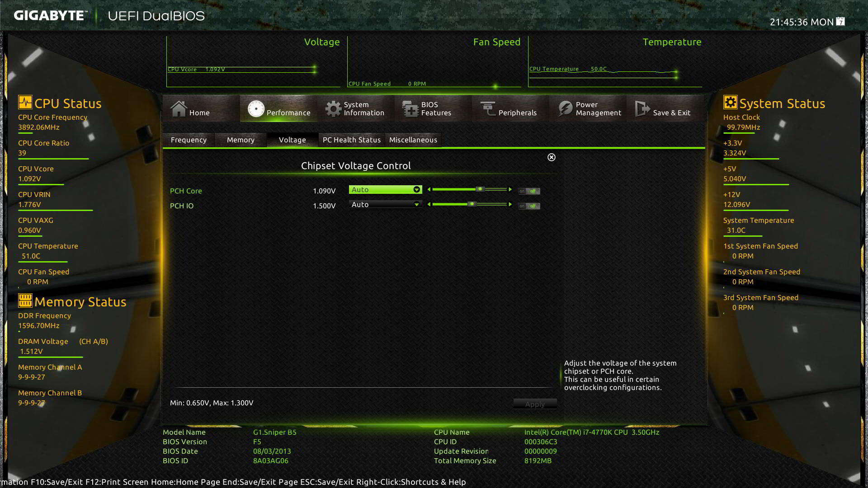Click the Min/Max voltage range text
The height and width of the screenshot is (488, 868).
(x=212, y=403)
